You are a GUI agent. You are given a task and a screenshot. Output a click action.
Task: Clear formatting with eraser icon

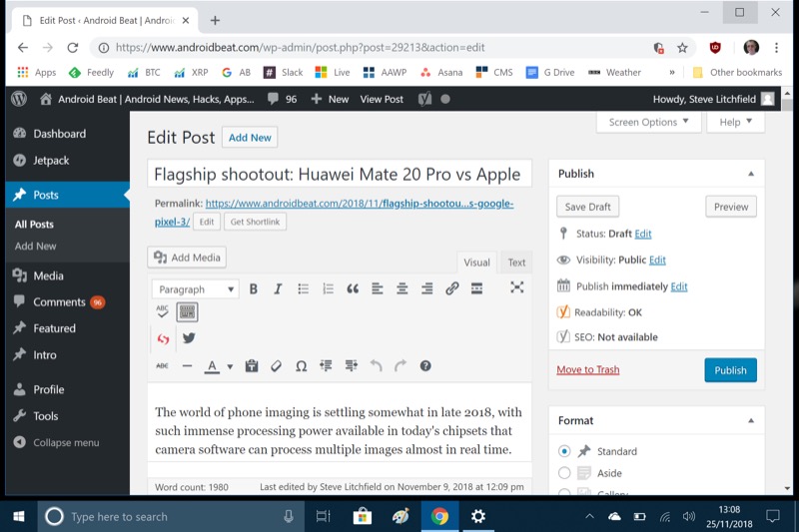[277, 365]
